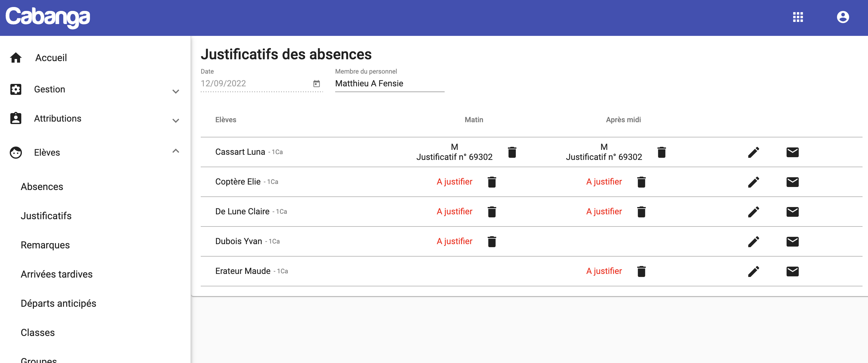This screenshot has height=363, width=868.
Task: Select the Absences menu item
Action: 42,186
